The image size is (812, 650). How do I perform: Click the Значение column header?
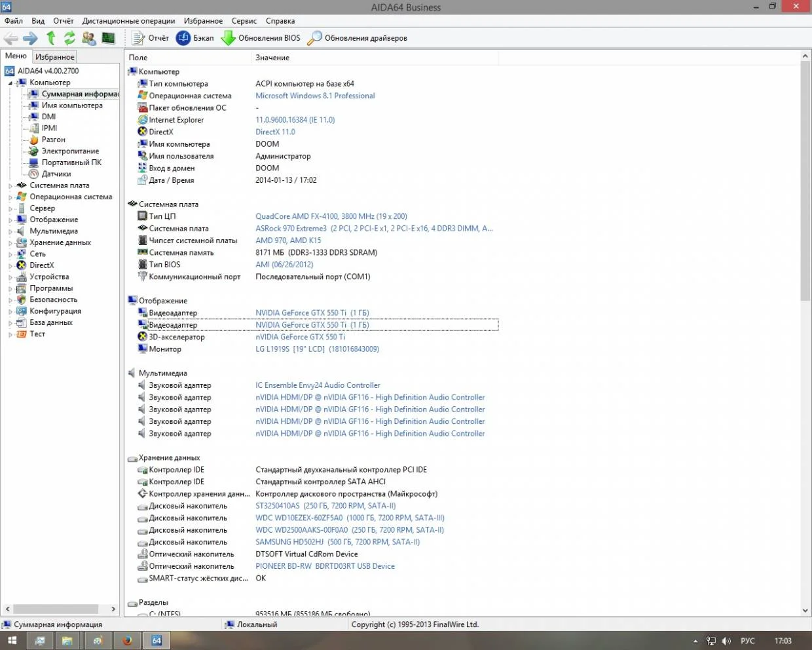point(375,58)
